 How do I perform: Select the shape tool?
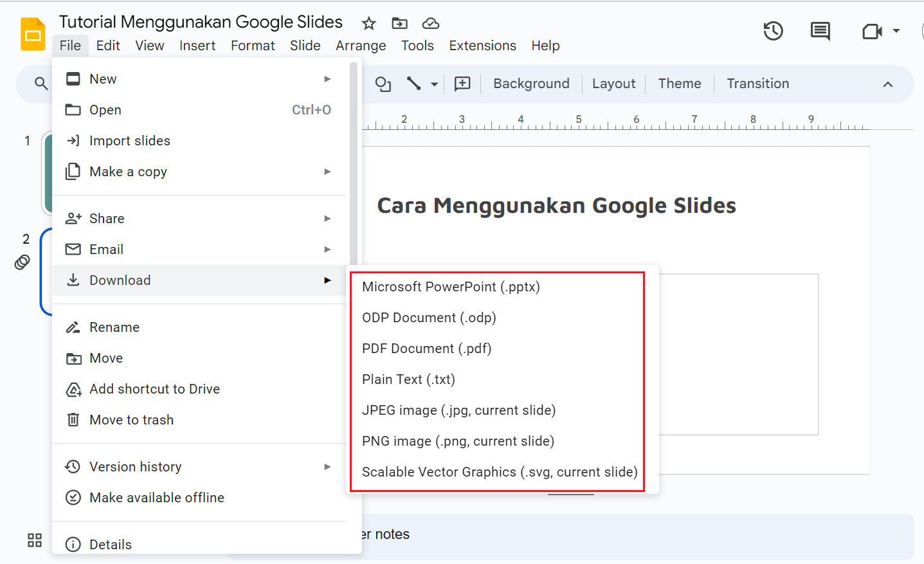383,84
